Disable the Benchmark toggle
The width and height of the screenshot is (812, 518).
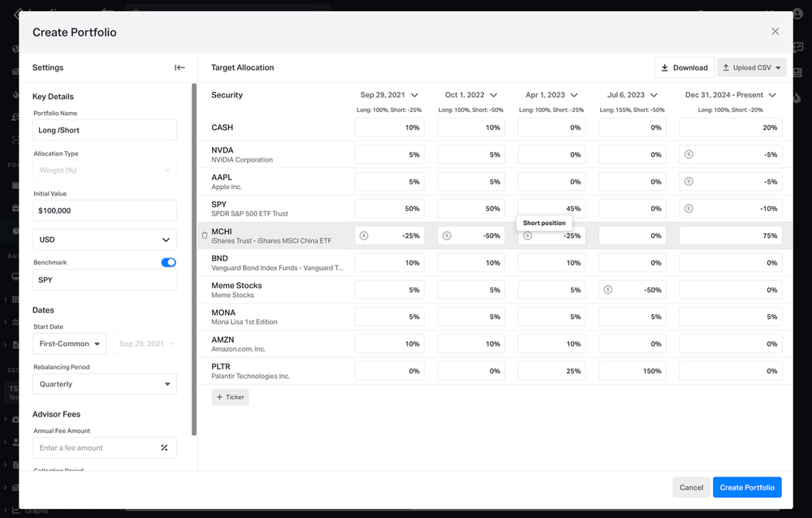pyautogui.click(x=168, y=262)
